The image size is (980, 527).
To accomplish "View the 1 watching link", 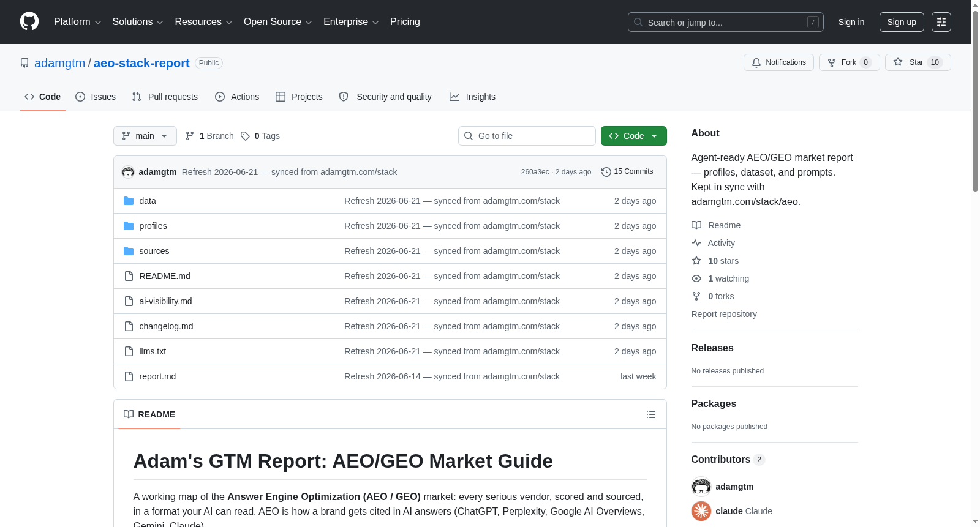I will click(x=720, y=278).
